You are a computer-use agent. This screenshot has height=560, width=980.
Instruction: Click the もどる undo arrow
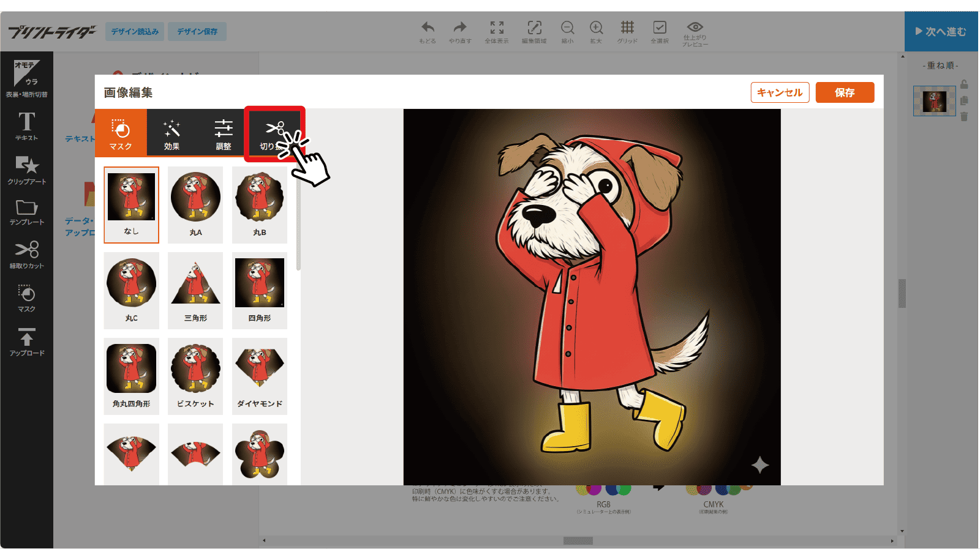[428, 31]
